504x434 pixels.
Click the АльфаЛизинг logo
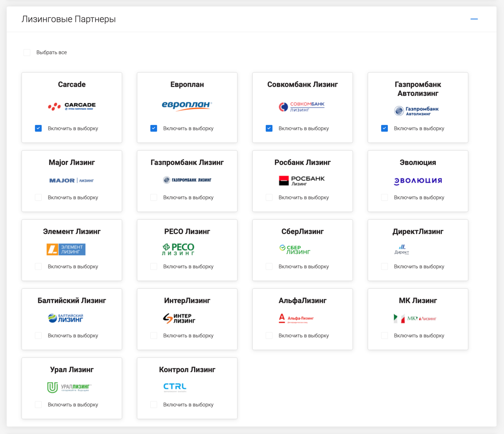(x=296, y=318)
